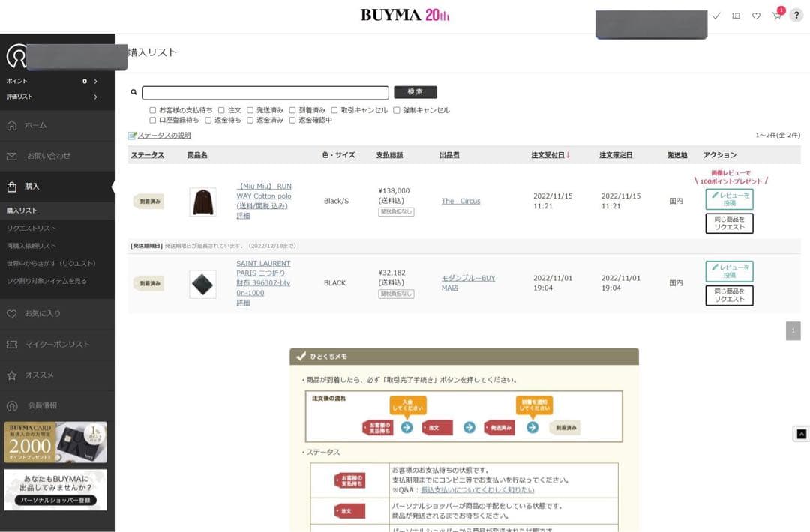Image resolution: width=810 pixels, height=532 pixels.
Task: Expand the ポイント row chevron
Action: (95, 82)
